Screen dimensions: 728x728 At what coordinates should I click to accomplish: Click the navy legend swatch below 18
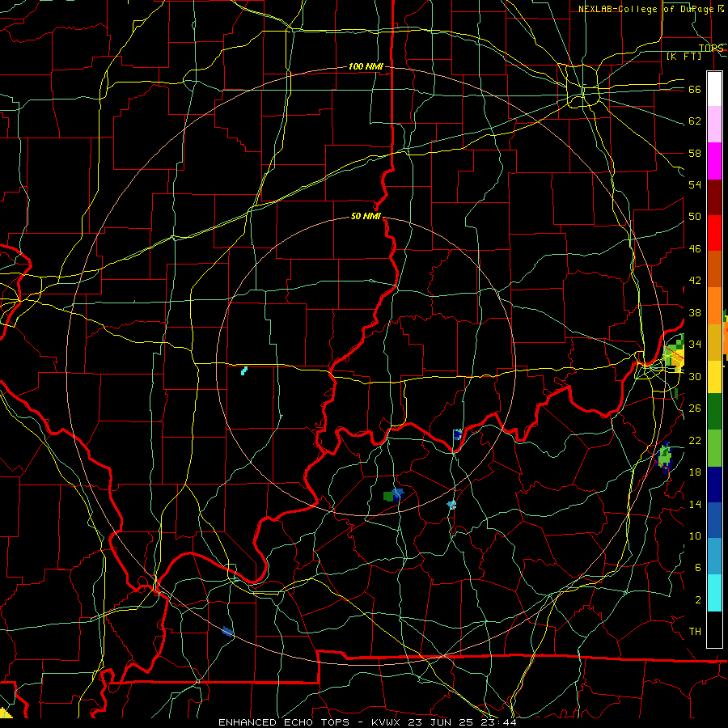tap(714, 485)
